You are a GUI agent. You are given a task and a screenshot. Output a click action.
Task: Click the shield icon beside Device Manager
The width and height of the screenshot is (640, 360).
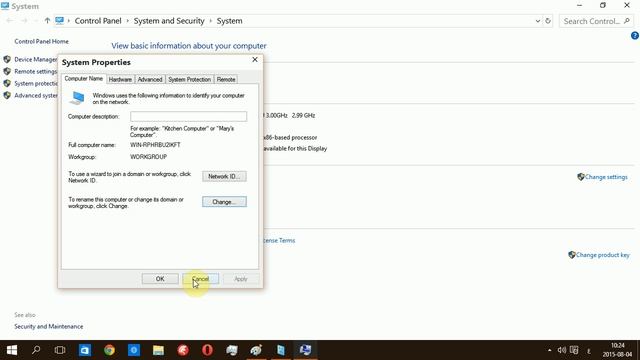pos(7,60)
